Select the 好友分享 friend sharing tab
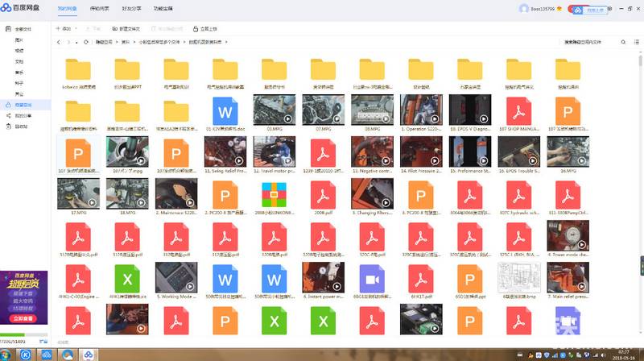Image resolution: width=644 pixels, height=361 pixels. click(x=131, y=9)
